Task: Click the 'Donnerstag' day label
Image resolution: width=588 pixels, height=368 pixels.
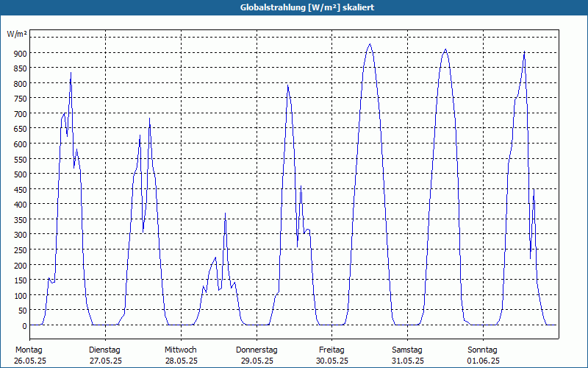Action: click(257, 350)
